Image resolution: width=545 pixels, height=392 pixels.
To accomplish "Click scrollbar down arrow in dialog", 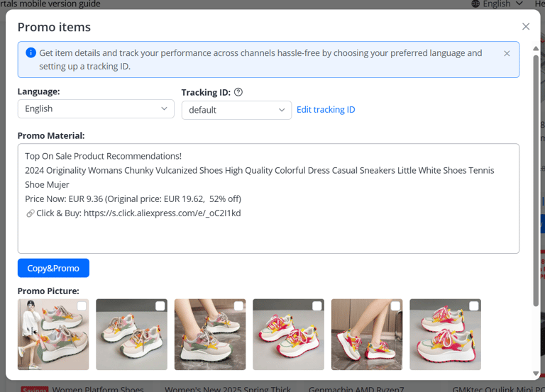I will (536, 374).
